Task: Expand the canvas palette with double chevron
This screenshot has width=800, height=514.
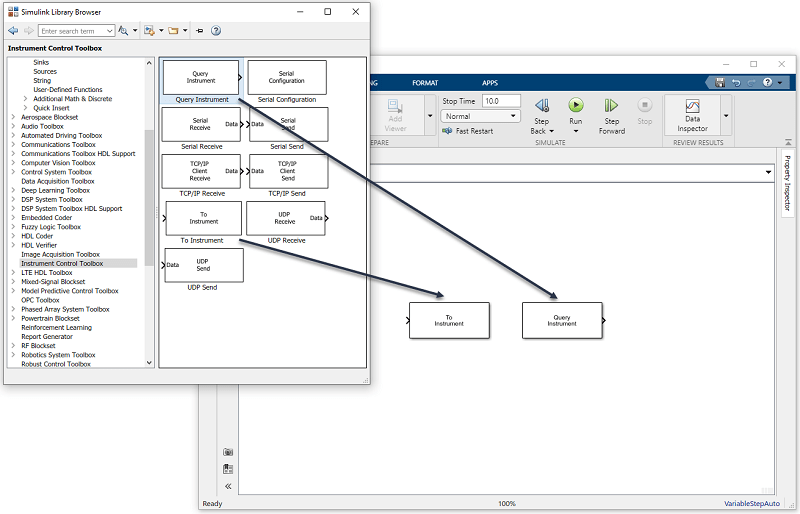Action: (x=228, y=486)
